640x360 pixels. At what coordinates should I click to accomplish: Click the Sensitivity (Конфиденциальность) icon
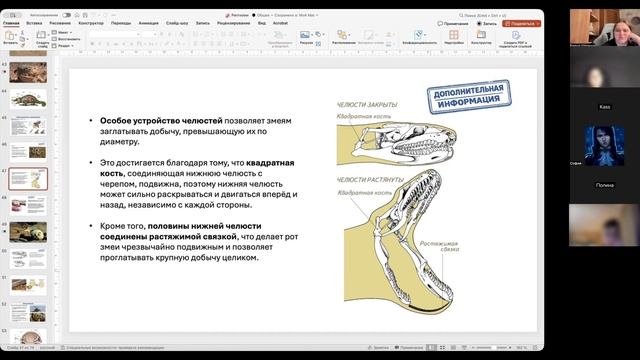coord(418,35)
